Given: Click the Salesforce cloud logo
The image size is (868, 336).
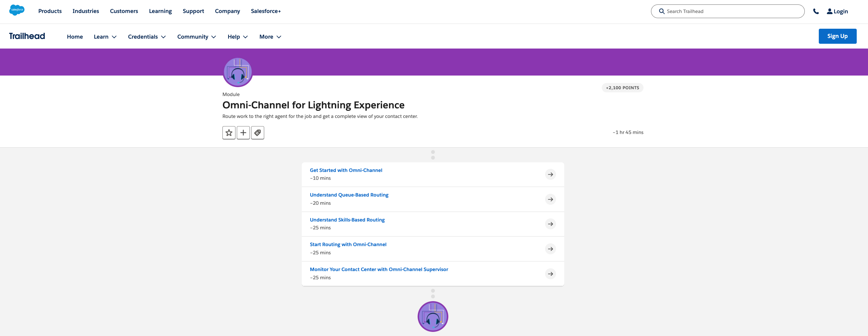Looking at the screenshot, I should point(17,10).
